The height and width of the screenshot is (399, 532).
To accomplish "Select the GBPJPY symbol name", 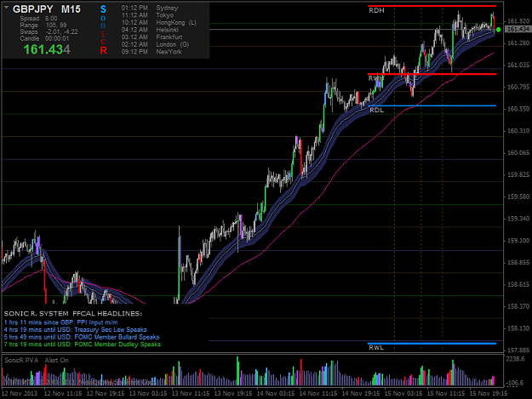I will 33,9.
